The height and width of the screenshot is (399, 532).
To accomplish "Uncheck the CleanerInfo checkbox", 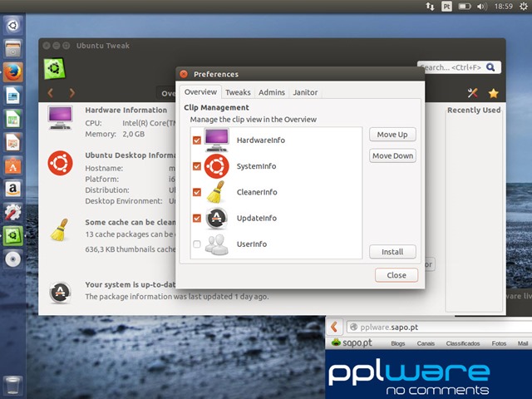I will (x=197, y=192).
